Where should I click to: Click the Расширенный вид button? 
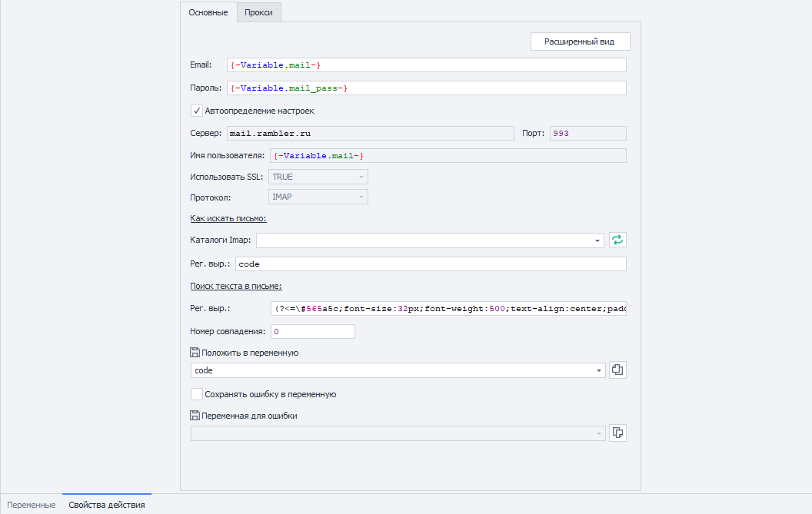(x=580, y=41)
